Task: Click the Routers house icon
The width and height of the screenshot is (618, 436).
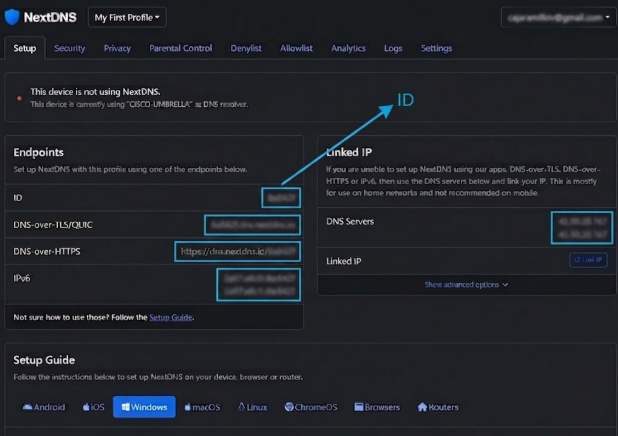Action: 422,407
